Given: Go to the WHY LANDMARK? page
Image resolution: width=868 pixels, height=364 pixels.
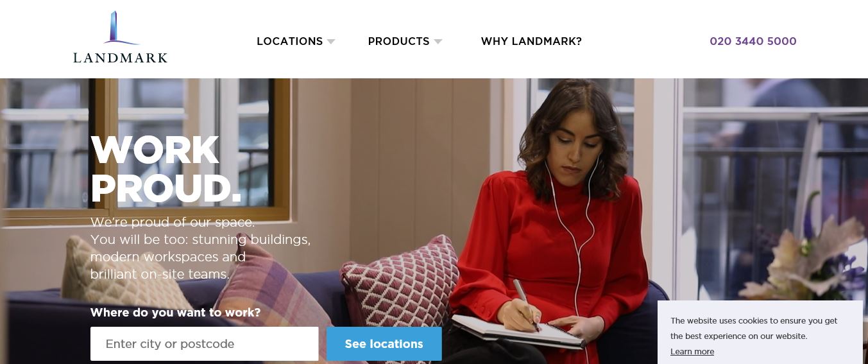Looking at the screenshot, I should coord(531,41).
